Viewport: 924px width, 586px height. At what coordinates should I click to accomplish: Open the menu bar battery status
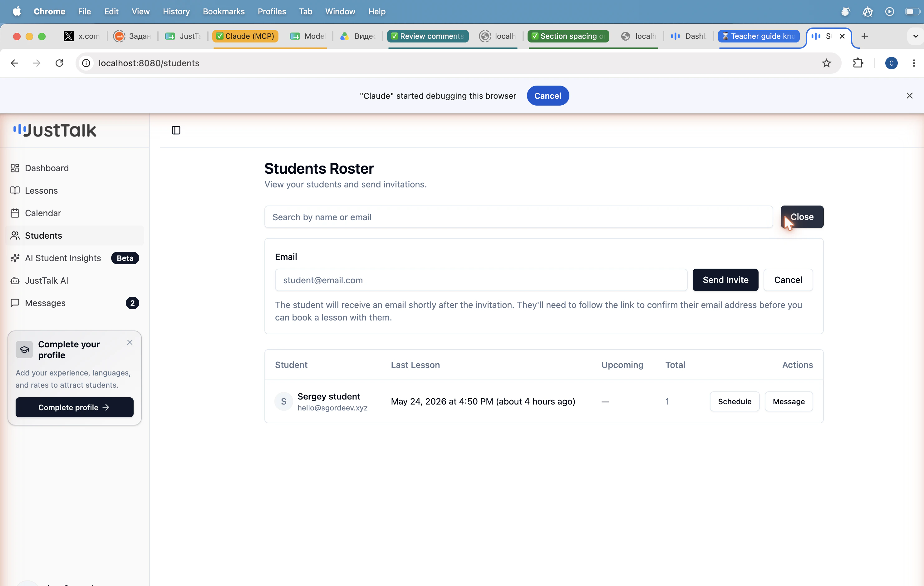click(x=912, y=12)
